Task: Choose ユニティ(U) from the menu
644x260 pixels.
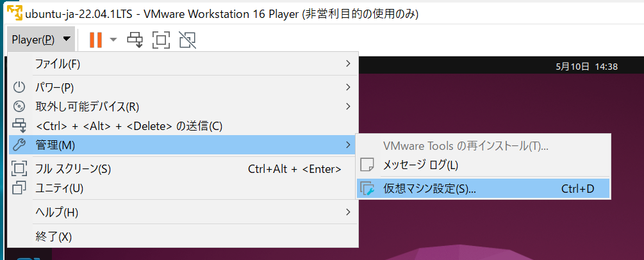Action: click(x=183, y=188)
